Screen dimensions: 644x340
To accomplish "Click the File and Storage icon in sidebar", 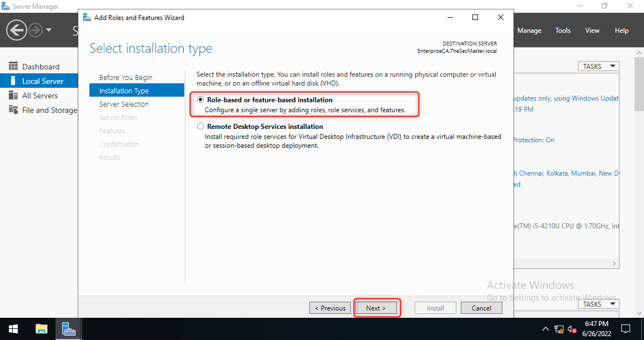I will point(13,110).
